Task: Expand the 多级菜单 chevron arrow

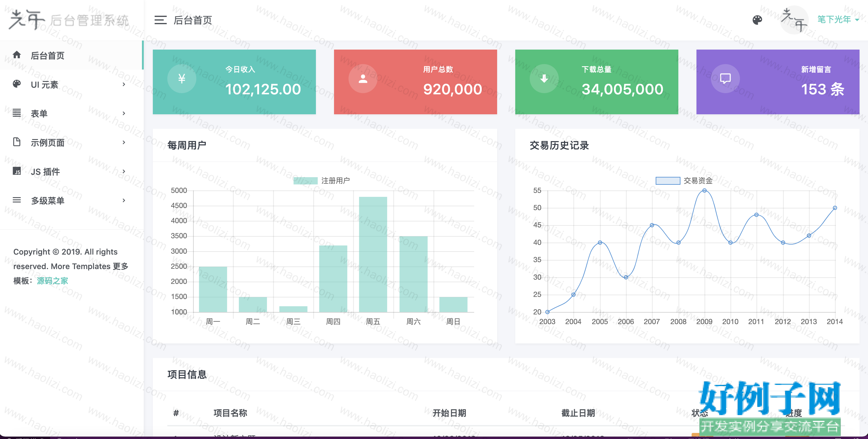Action: pos(124,200)
